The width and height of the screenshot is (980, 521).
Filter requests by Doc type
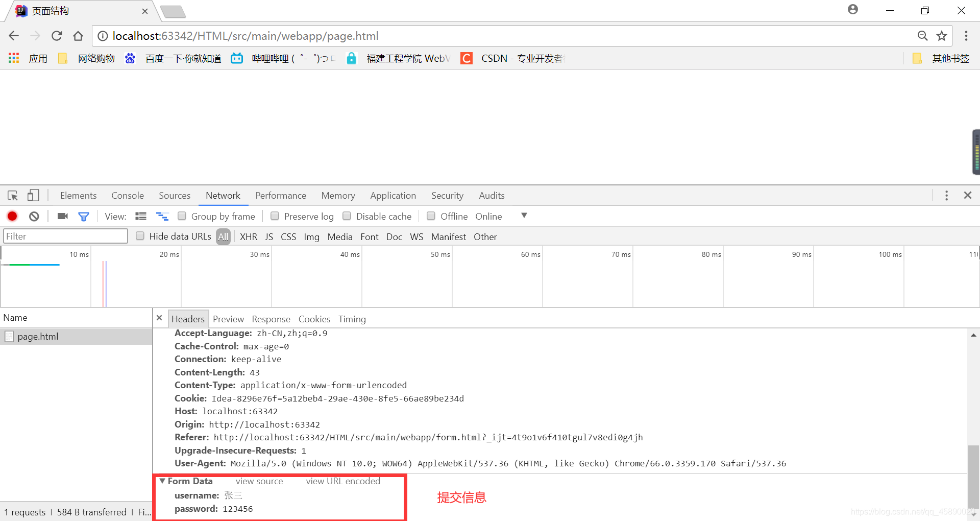point(394,236)
